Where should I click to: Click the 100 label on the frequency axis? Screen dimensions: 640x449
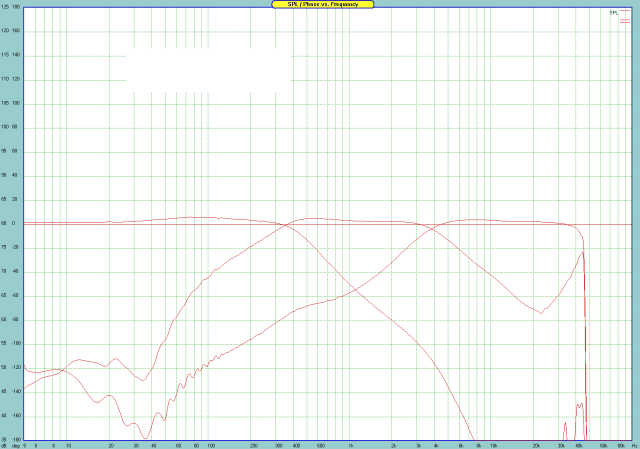(x=210, y=446)
